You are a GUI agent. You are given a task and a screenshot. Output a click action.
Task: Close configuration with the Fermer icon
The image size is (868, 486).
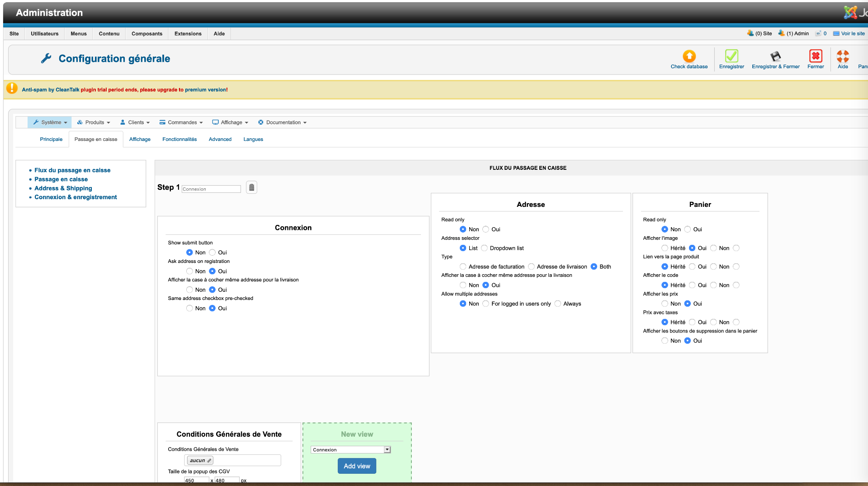816,56
